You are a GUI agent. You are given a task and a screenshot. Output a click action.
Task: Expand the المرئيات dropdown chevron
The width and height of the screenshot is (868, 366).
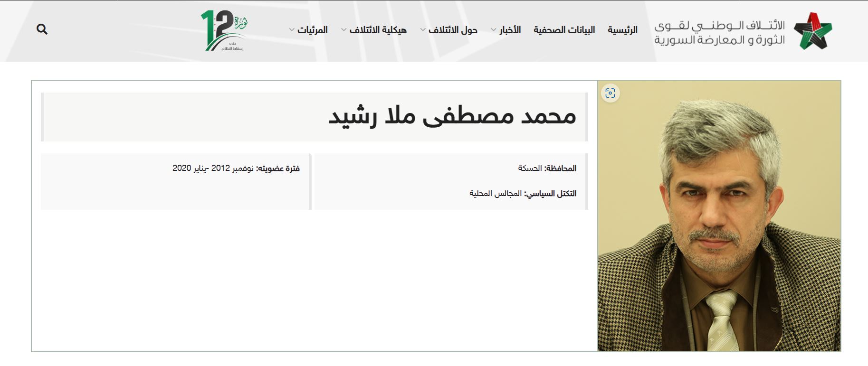pos(292,30)
